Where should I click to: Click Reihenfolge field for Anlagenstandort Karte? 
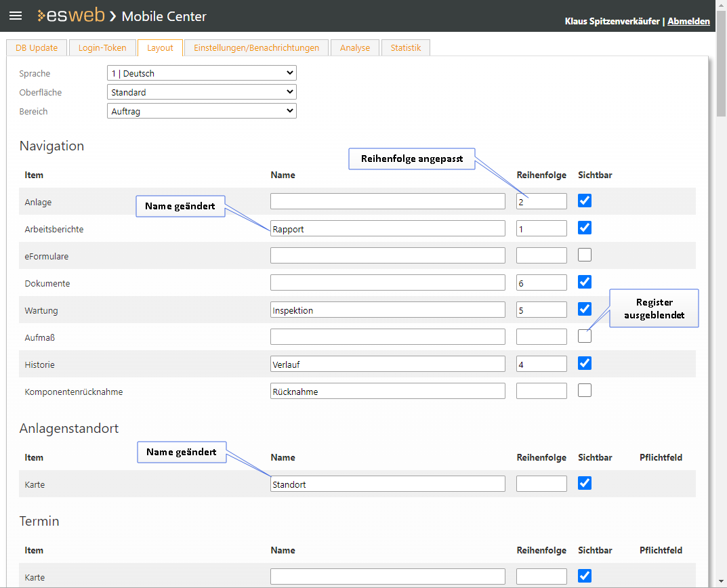[x=541, y=484]
